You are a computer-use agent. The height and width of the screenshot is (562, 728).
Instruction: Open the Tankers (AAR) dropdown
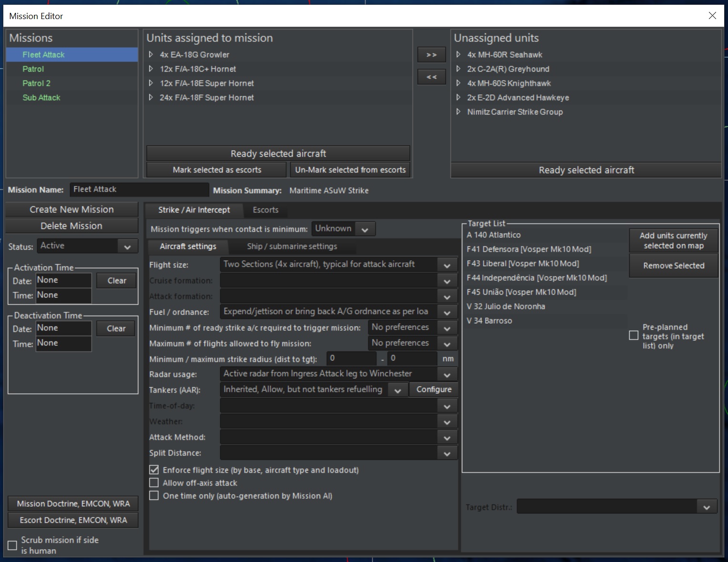tap(314, 390)
